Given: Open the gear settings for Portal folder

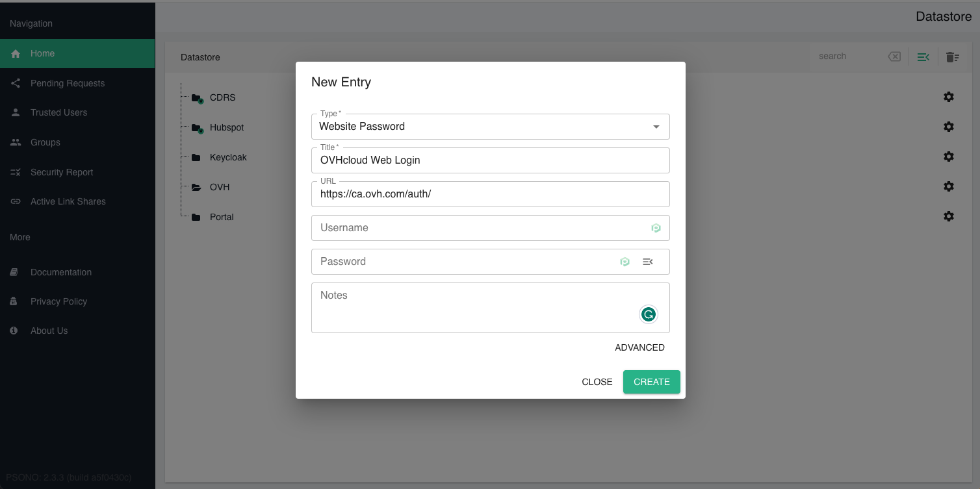Looking at the screenshot, I should pyautogui.click(x=949, y=216).
